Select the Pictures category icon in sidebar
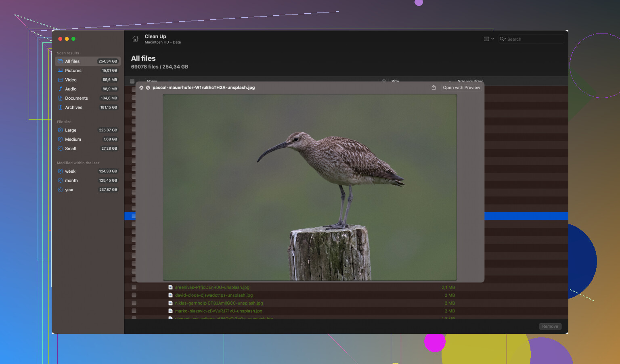 point(60,71)
